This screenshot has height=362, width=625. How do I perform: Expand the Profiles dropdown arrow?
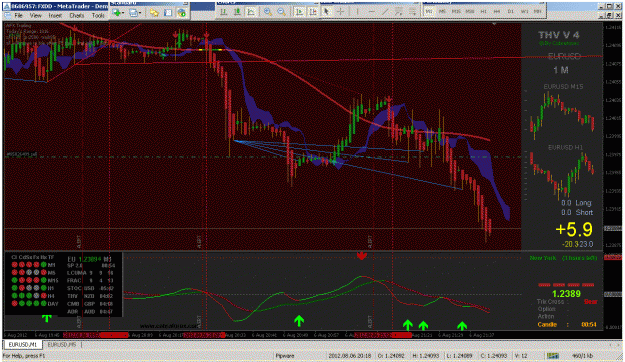pyautogui.click(x=140, y=13)
